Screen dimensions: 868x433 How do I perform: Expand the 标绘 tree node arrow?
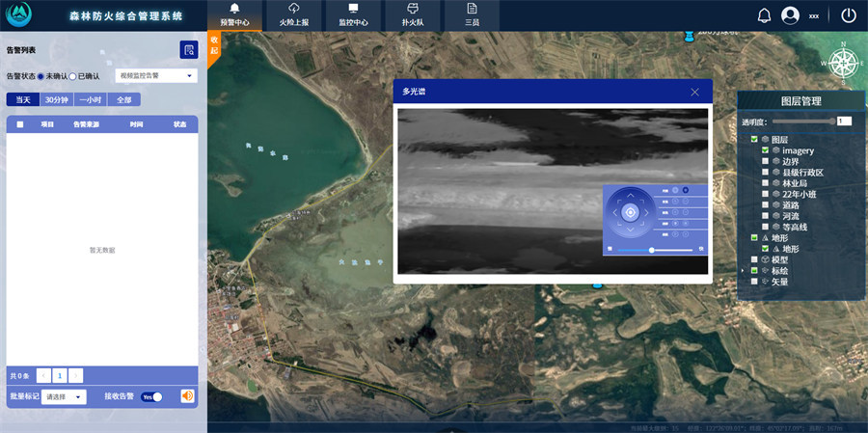click(743, 270)
